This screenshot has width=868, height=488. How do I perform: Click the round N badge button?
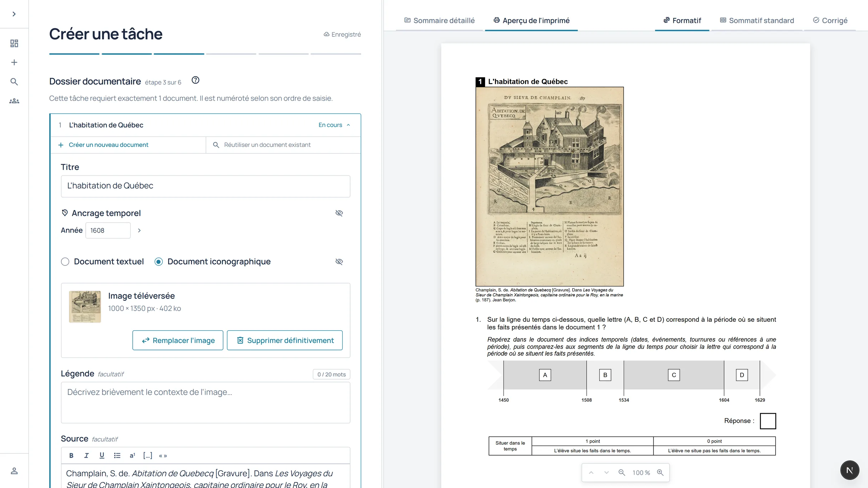(x=850, y=470)
